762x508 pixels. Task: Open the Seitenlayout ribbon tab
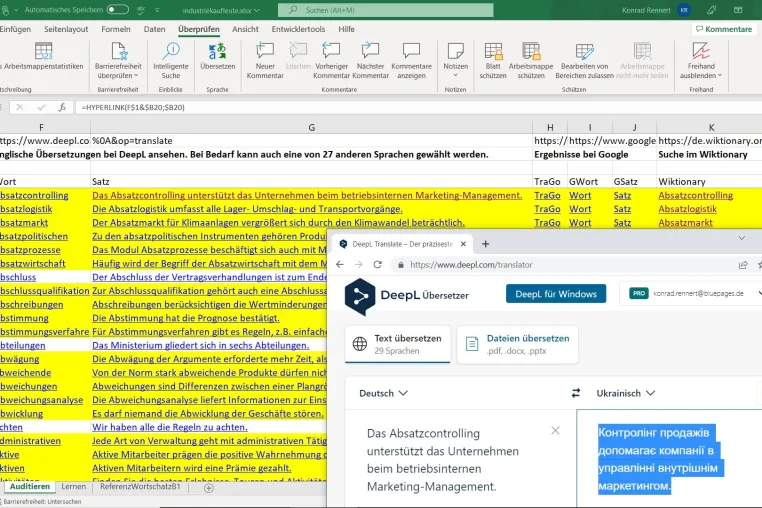66,29
